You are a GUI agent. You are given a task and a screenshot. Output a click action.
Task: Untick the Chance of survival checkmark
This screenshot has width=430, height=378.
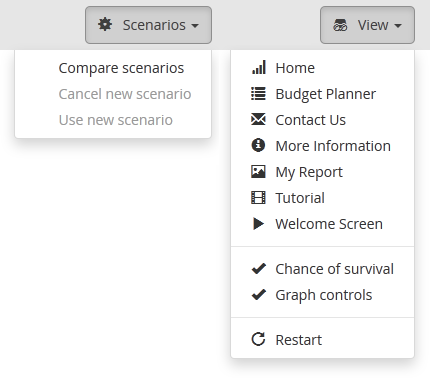(x=259, y=269)
